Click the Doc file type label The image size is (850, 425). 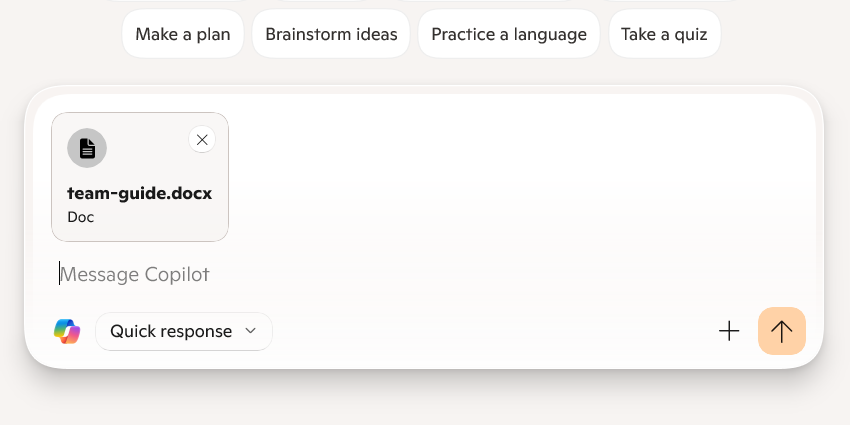pyautogui.click(x=81, y=216)
